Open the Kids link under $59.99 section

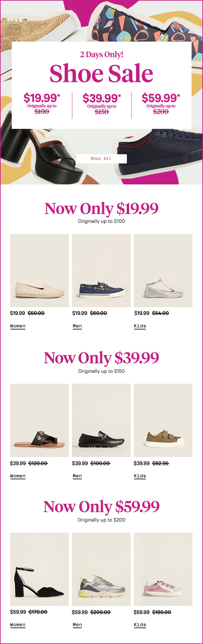tap(140, 625)
